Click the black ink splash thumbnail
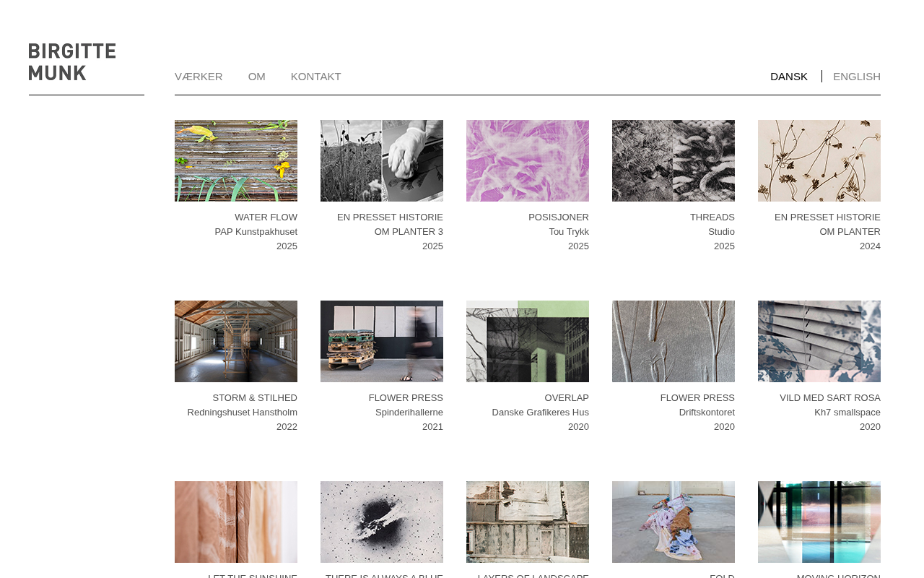The height and width of the screenshot is (578, 924). coord(382,522)
